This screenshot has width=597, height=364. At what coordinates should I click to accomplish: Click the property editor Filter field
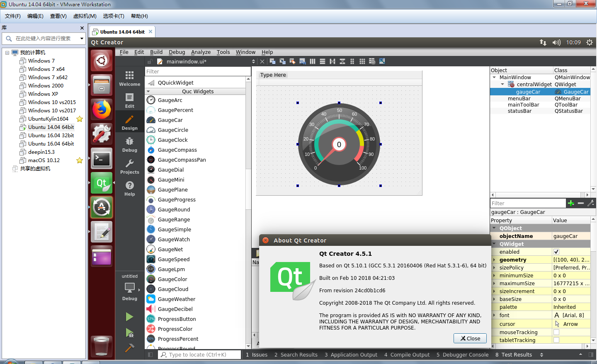pyautogui.click(x=528, y=203)
